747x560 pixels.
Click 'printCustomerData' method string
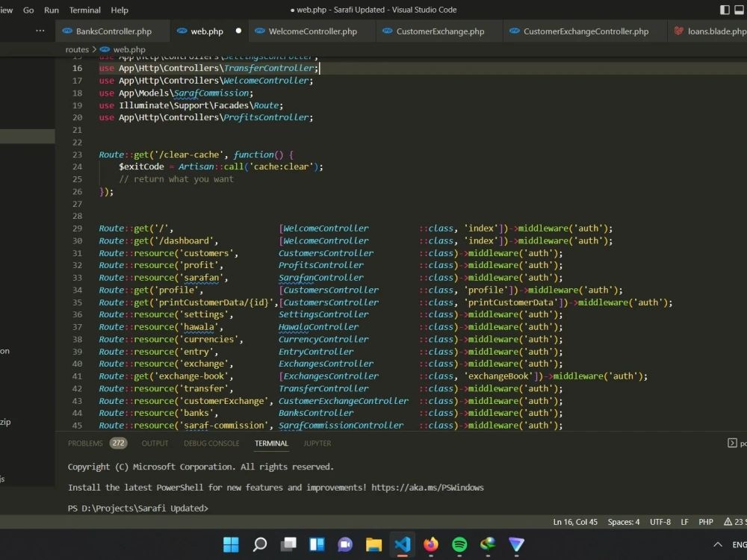tap(511, 302)
